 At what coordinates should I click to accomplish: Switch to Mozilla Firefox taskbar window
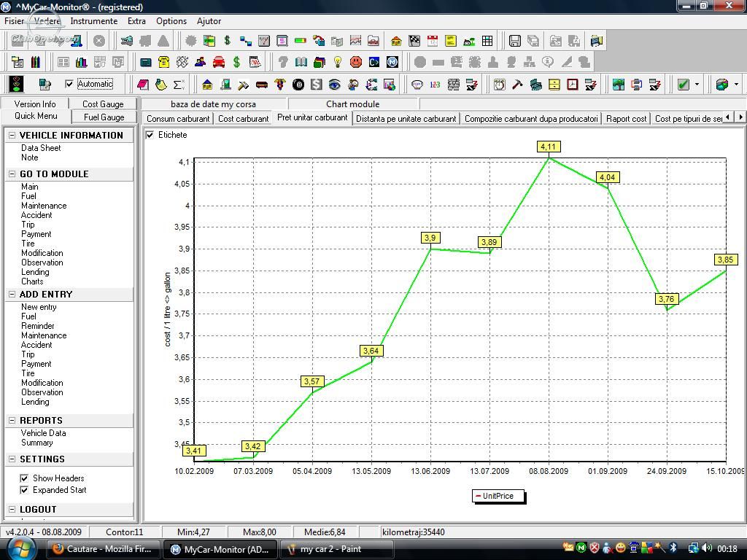(105, 549)
